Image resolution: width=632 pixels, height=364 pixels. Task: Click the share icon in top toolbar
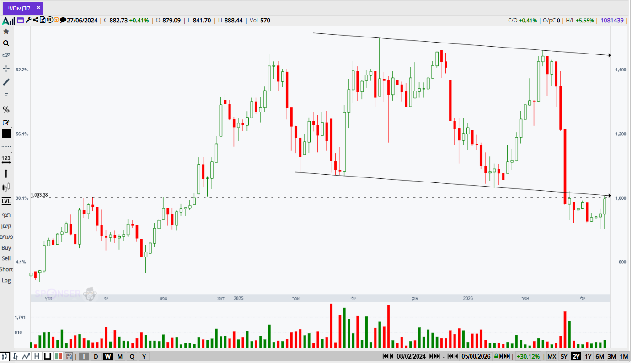[x=36, y=20]
